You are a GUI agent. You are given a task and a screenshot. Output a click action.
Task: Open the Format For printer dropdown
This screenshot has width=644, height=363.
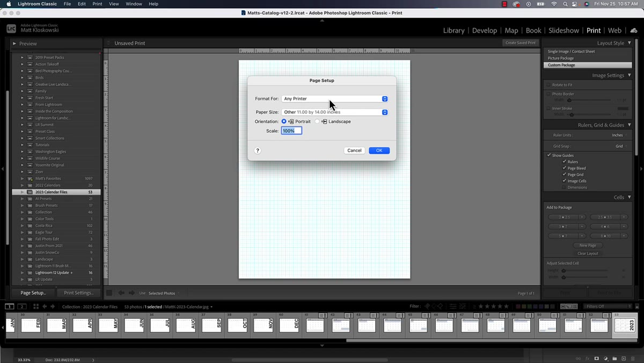[334, 99]
